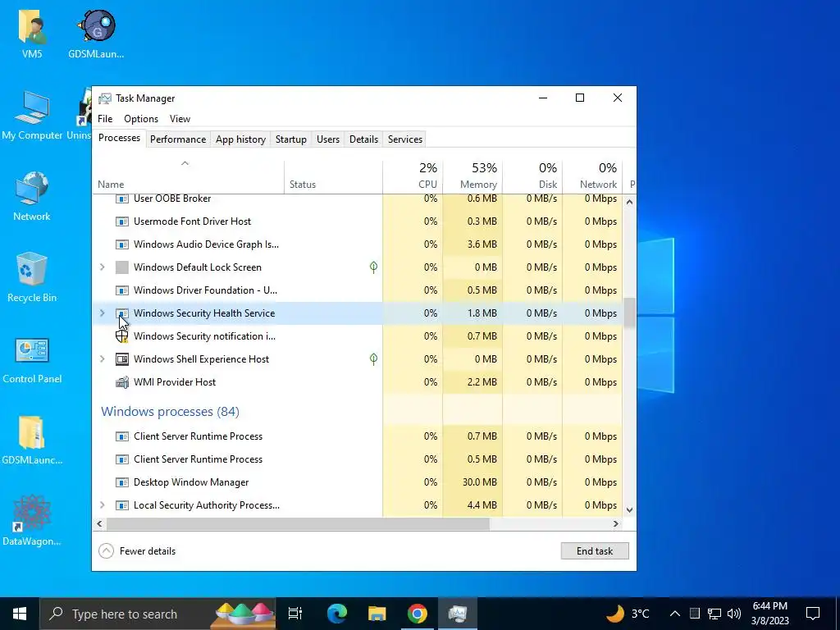Image resolution: width=840 pixels, height=630 pixels.
Task: Click the Windows Default Lock Screen icon
Action: coord(122,267)
